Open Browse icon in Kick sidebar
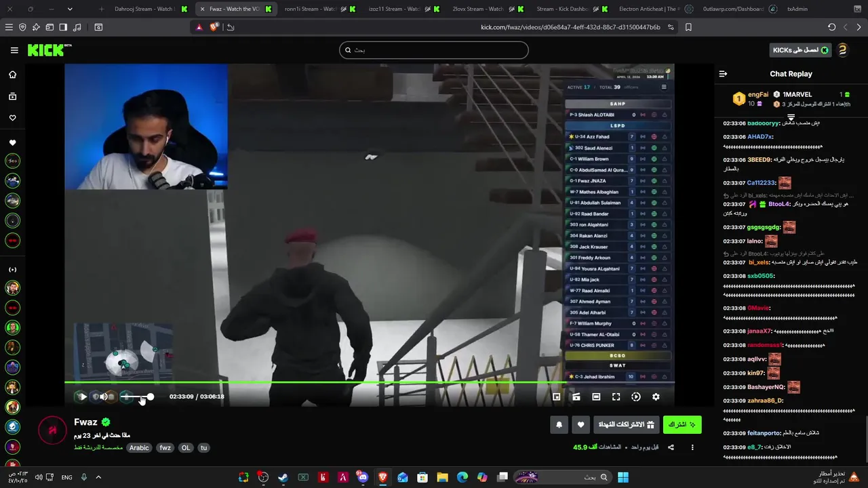868x488 pixels. (x=12, y=96)
